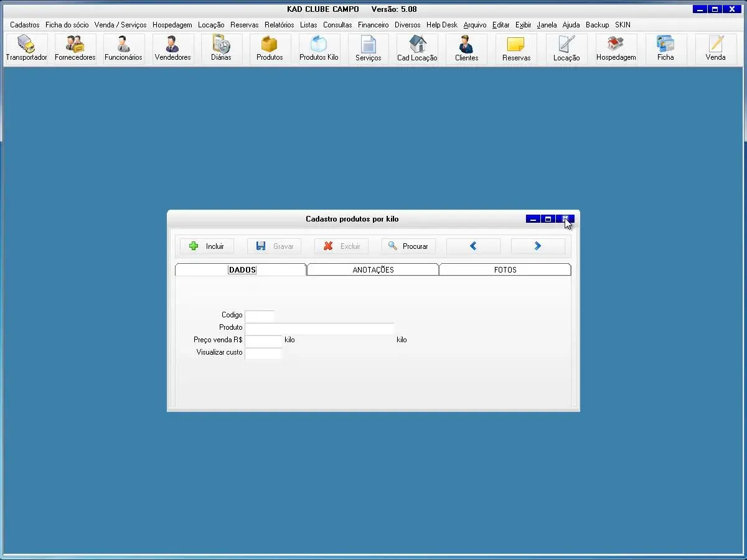Open the Financeiro menu
The image size is (747, 560).
pyautogui.click(x=373, y=25)
